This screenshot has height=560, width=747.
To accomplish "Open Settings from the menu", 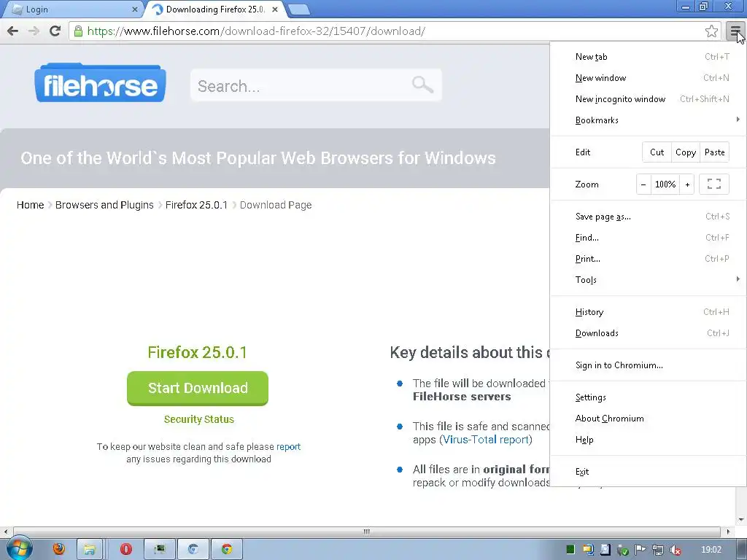I will pyautogui.click(x=649, y=397).
